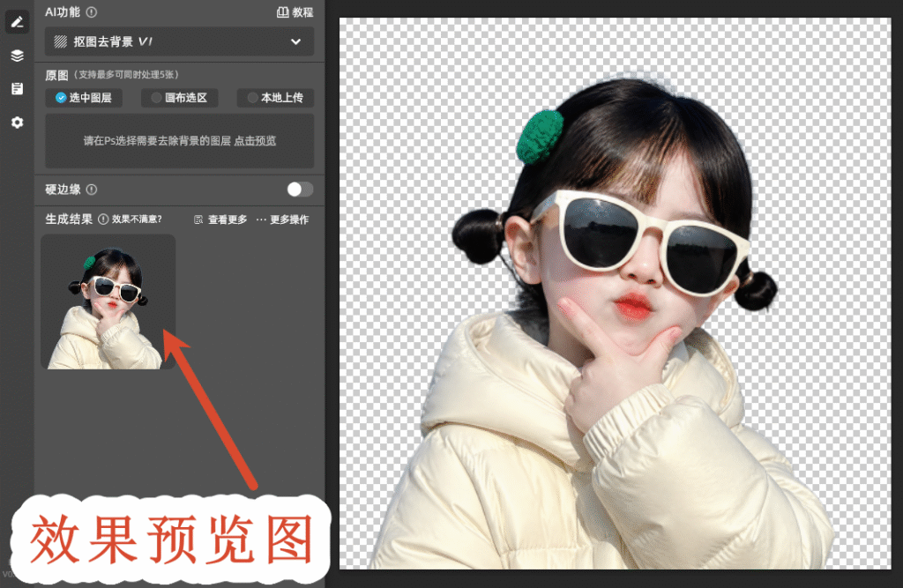Screen dimensions: 903x588
Task: Select the 选中图层 radio option
Action: pos(84,98)
